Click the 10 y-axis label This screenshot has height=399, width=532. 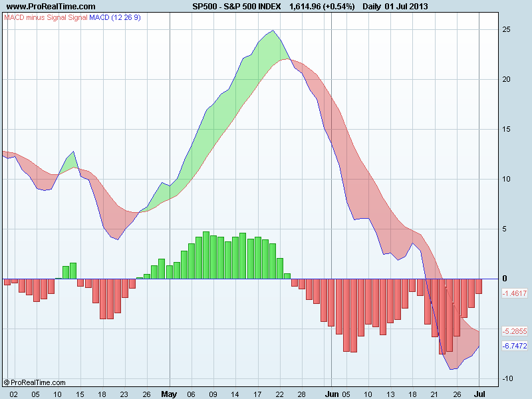tap(506, 179)
